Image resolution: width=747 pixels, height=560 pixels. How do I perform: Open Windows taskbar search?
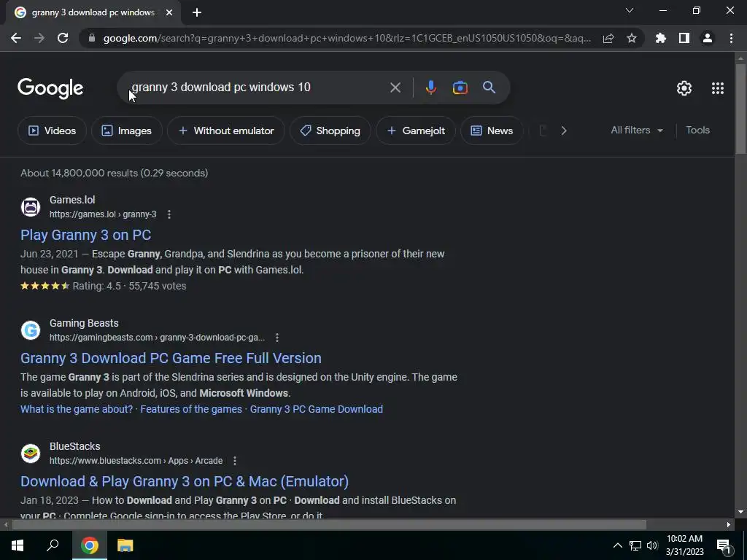coord(53,545)
